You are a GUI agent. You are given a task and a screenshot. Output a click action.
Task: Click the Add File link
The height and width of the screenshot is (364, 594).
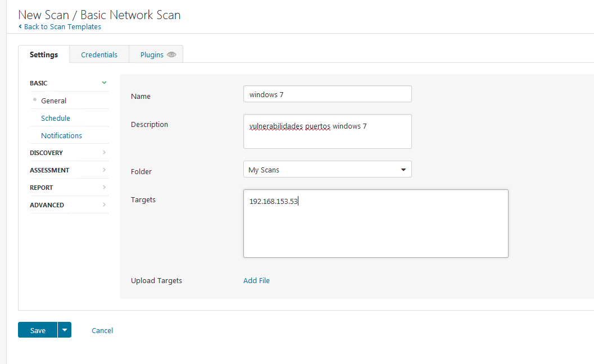point(256,280)
